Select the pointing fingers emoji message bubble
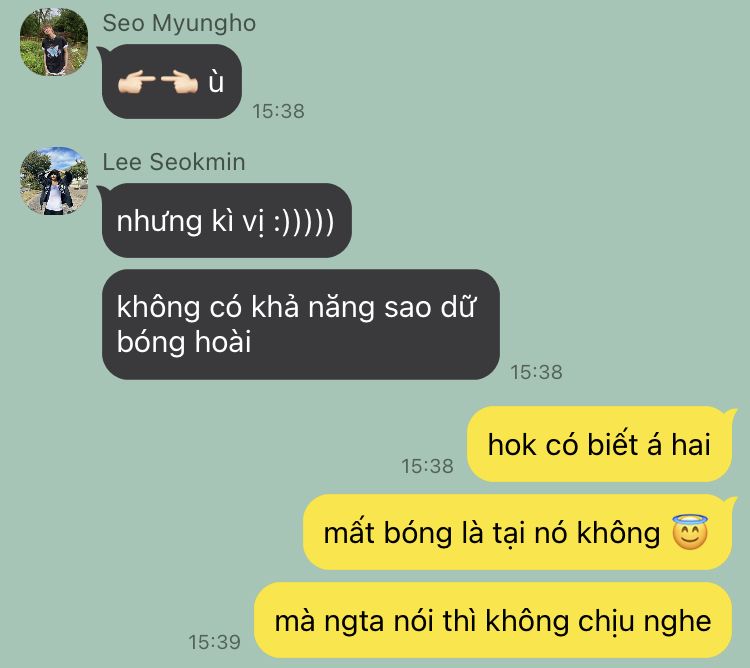Screen dimensions: 750x668 click(172, 81)
